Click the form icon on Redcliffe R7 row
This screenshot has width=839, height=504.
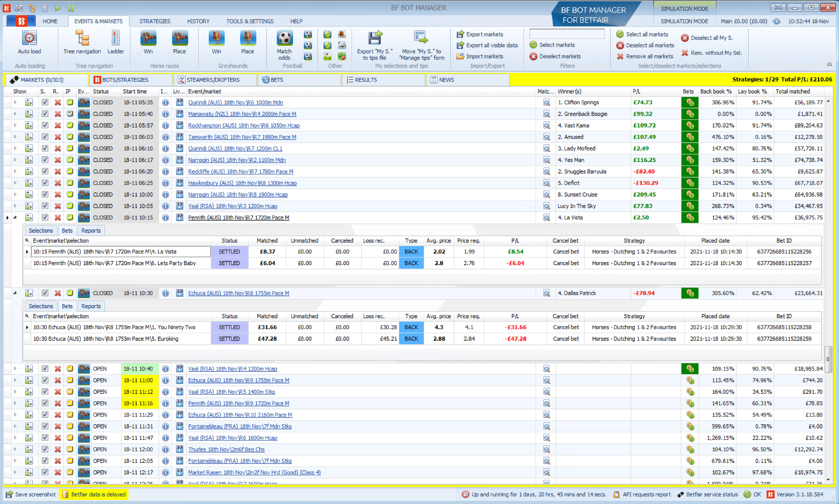pyautogui.click(x=179, y=171)
